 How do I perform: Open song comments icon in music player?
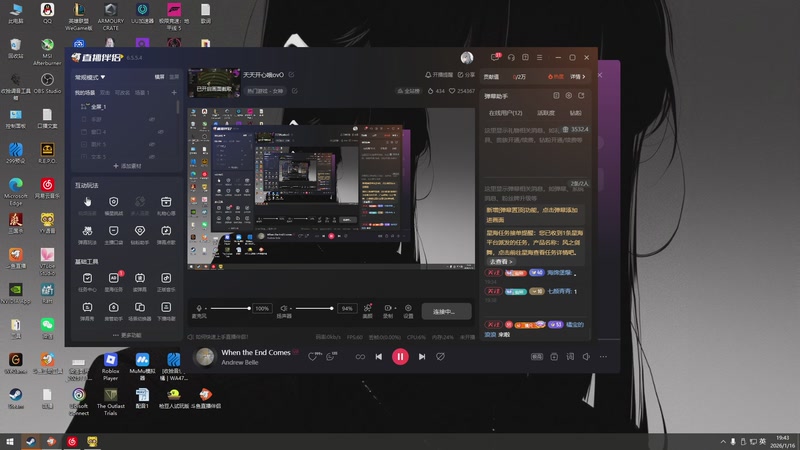click(331, 357)
